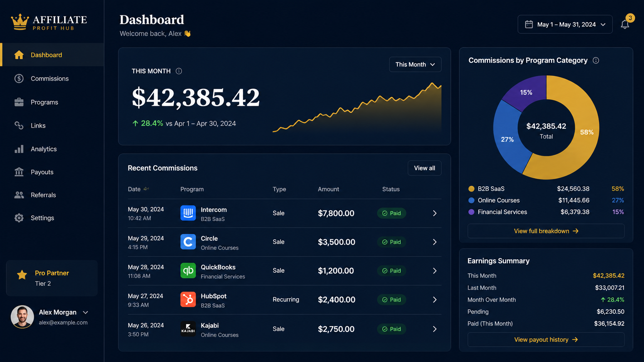Click the Pro Partner Tier 2 card
The image size is (644, 362).
[x=52, y=278]
